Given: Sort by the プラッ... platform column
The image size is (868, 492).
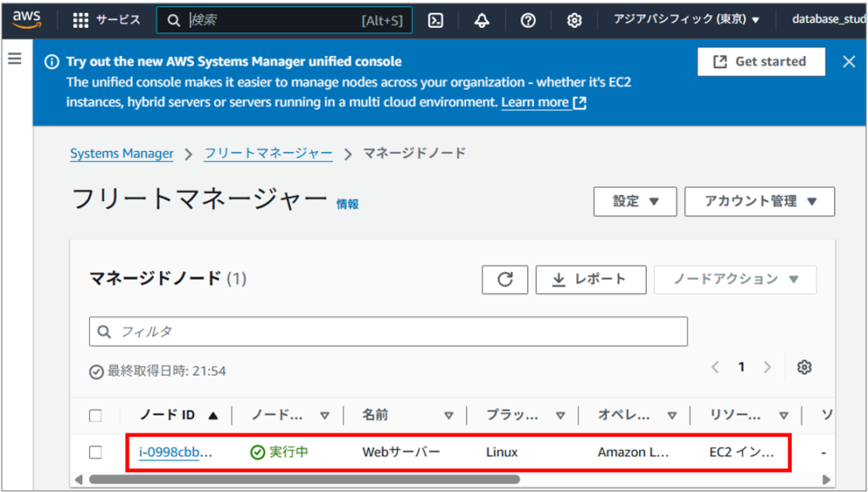Looking at the screenshot, I should tap(526, 415).
